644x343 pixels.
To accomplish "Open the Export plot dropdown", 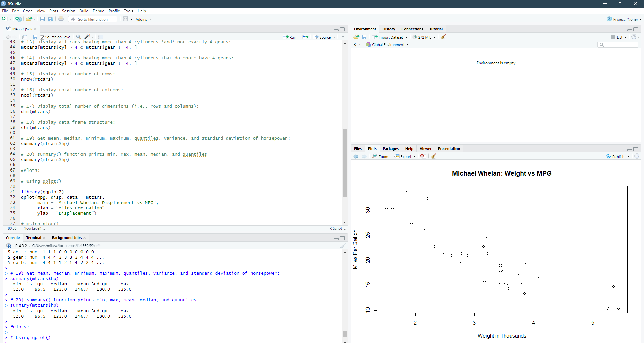I will pos(405,156).
